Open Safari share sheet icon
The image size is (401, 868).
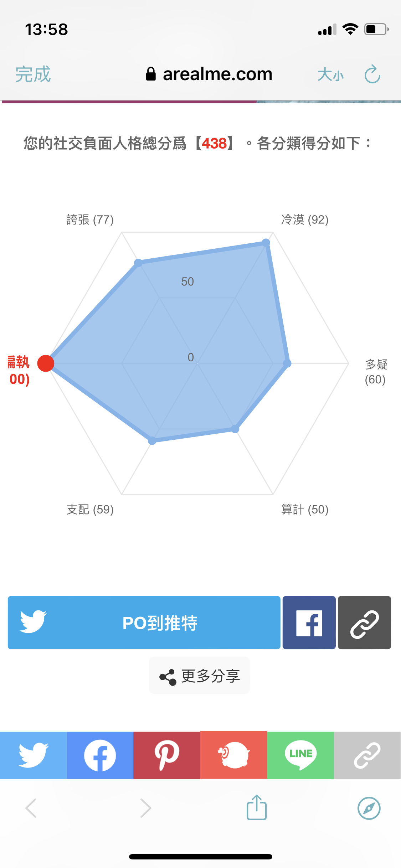[x=257, y=807]
